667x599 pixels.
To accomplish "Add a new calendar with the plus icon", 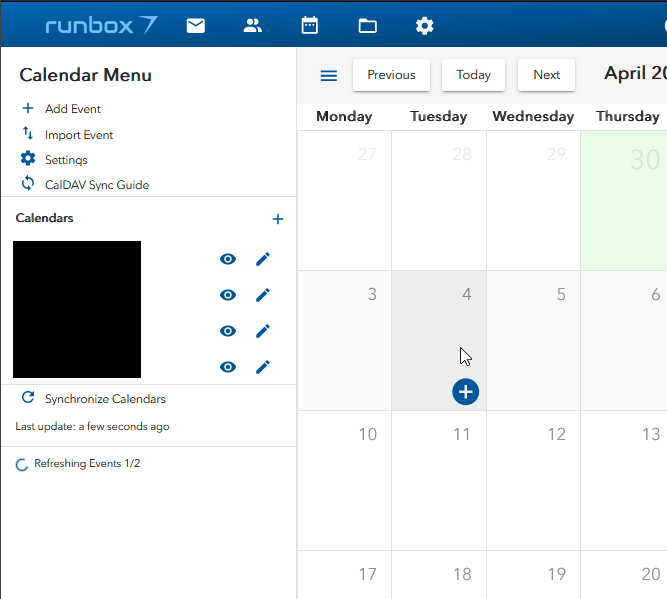I will point(278,219).
